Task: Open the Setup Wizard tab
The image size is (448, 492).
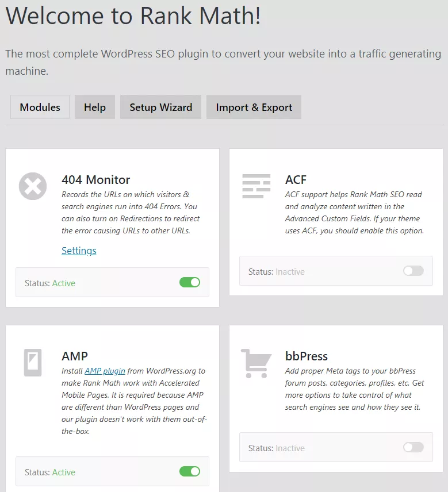Action: pos(161,107)
